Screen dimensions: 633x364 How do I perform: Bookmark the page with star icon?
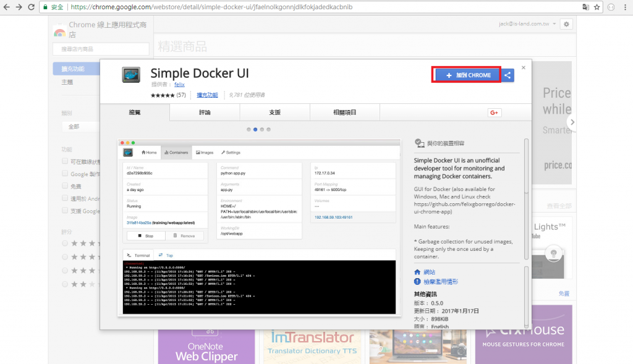pos(597,7)
